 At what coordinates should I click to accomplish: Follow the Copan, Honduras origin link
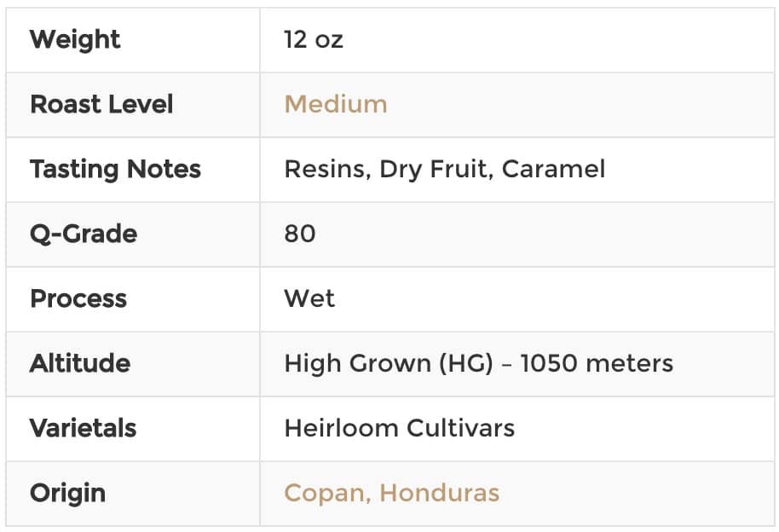pyautogui.click(x=391, y=494)
